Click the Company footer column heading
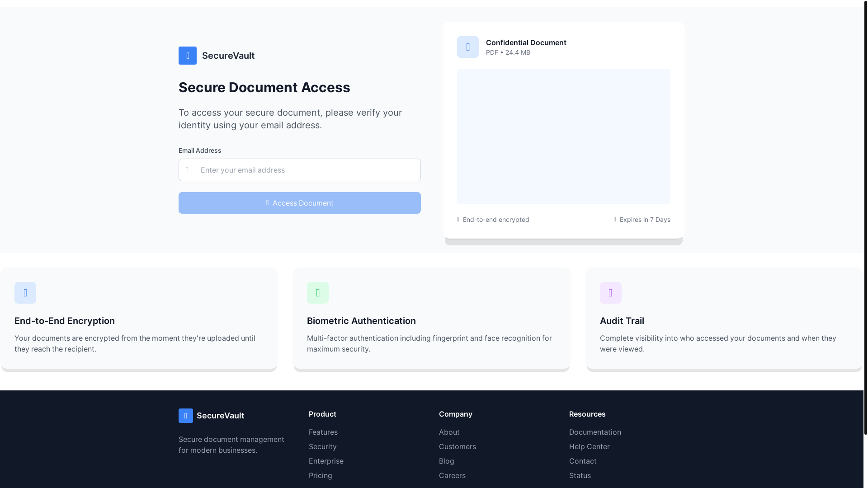The height and width of the screenshot is (488, 868). pos(456,414)
